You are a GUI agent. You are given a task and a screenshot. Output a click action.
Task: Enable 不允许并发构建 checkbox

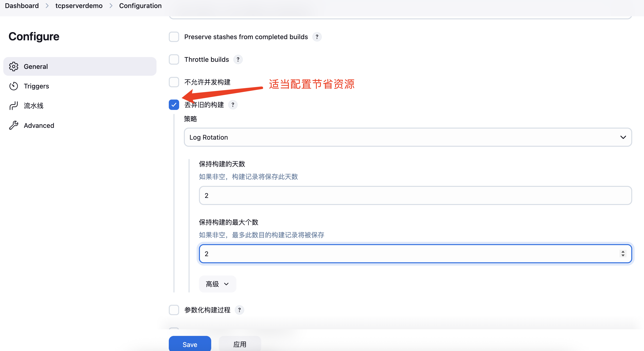pos(174,82)
